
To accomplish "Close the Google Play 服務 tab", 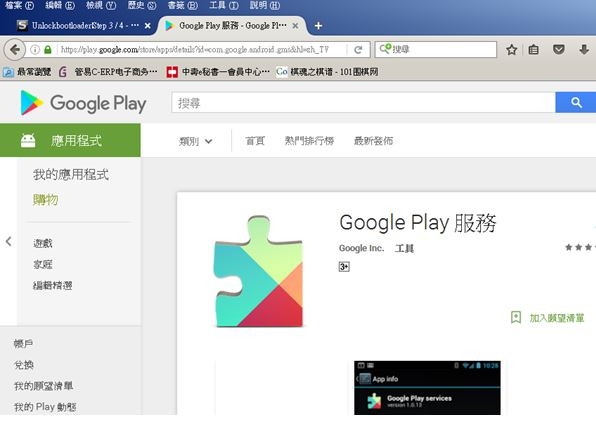I will (295, 26).
